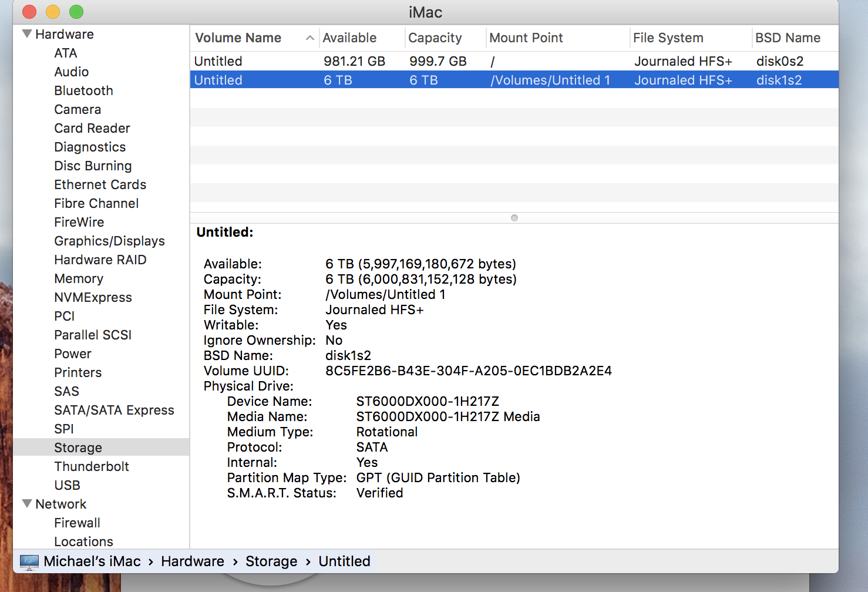Toggle the Volume Name sort direction arrow
The image size is (868, 592).
(x=309, y=38)
